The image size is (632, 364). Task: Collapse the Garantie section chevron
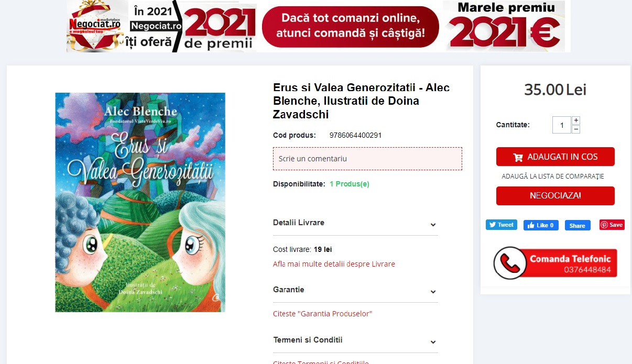433,292
